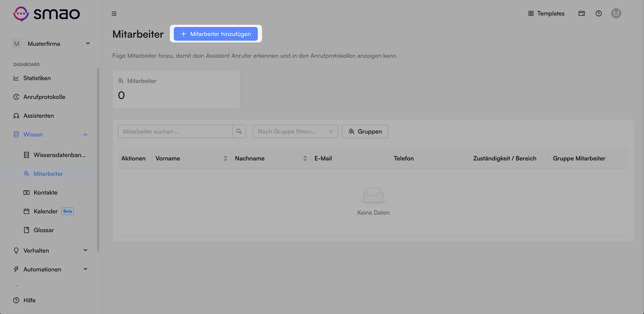Click the help question mark icon in top bar
Viewport: 644px width, 314px height.
[x=599, y=14]
